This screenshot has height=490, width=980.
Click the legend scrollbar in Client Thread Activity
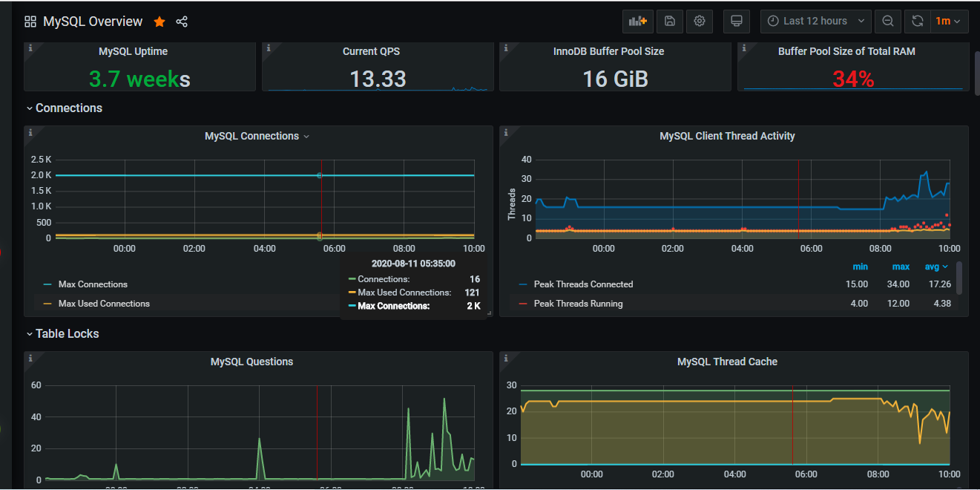click(x=959, y=278)
